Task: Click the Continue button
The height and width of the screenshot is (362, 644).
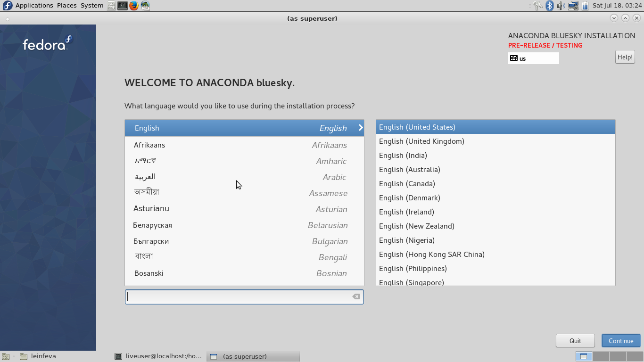Action: coord(621,341)
